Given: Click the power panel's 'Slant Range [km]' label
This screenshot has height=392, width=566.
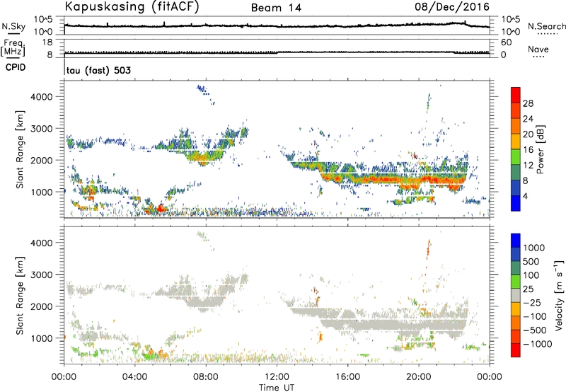Looking at the screenshot, I should [x=20, y=149].
